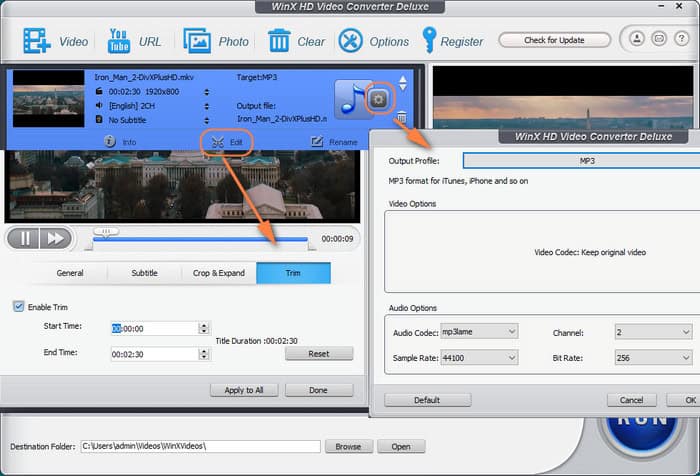This screenshot has width=700, height=476.
Task: Click the Browse button
Action: tap(349, 446)
